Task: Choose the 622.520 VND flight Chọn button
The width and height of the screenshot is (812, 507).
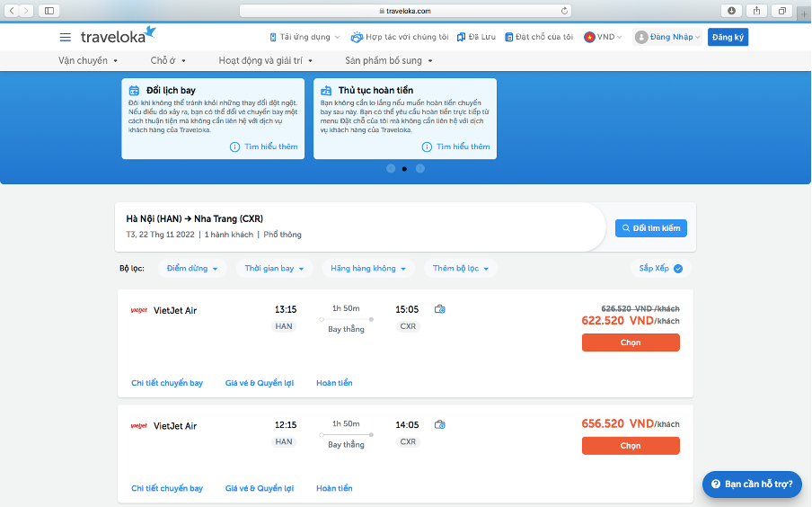Action: click(631, 342)
